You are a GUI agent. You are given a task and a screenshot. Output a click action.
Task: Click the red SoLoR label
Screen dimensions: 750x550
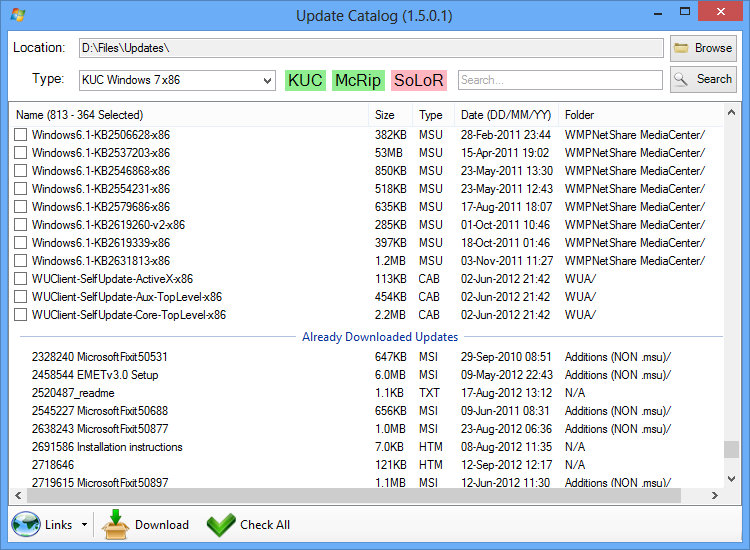[419, 80]
